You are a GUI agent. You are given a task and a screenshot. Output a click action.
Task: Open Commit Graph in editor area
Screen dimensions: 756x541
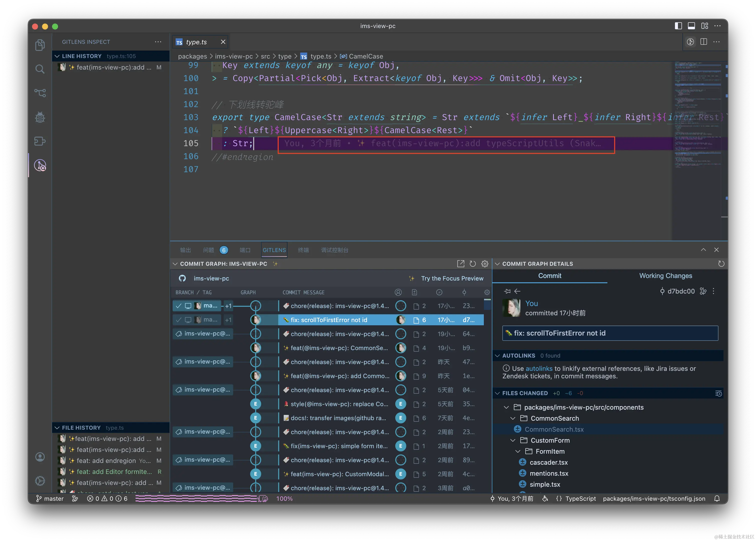(x=461, y=264)
